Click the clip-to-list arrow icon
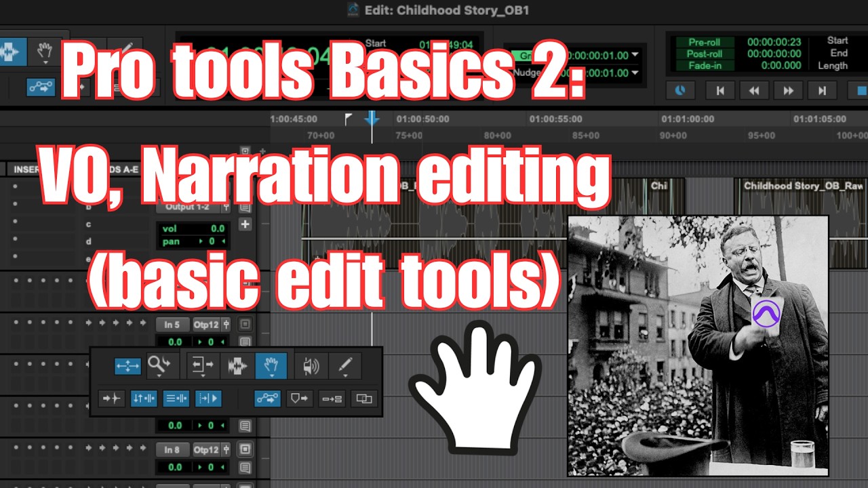 [332, 399]
